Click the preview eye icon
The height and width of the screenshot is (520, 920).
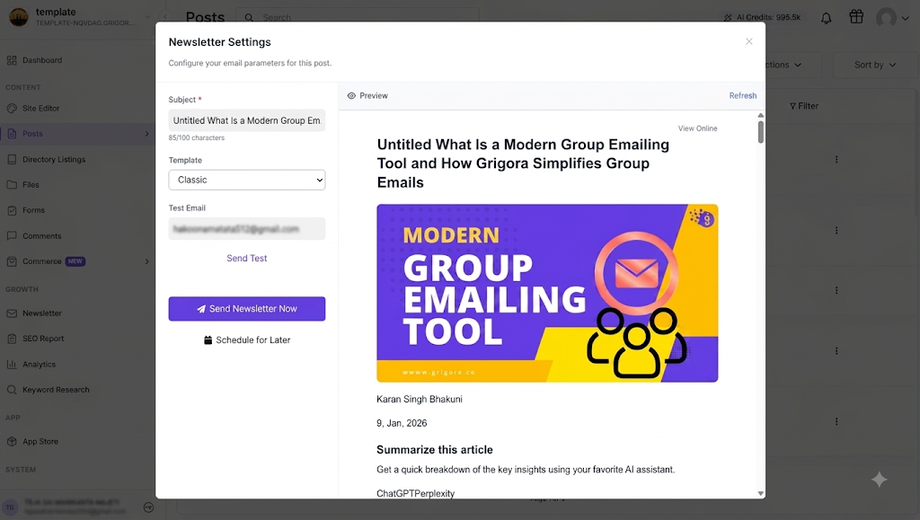(x=351, y=96)
